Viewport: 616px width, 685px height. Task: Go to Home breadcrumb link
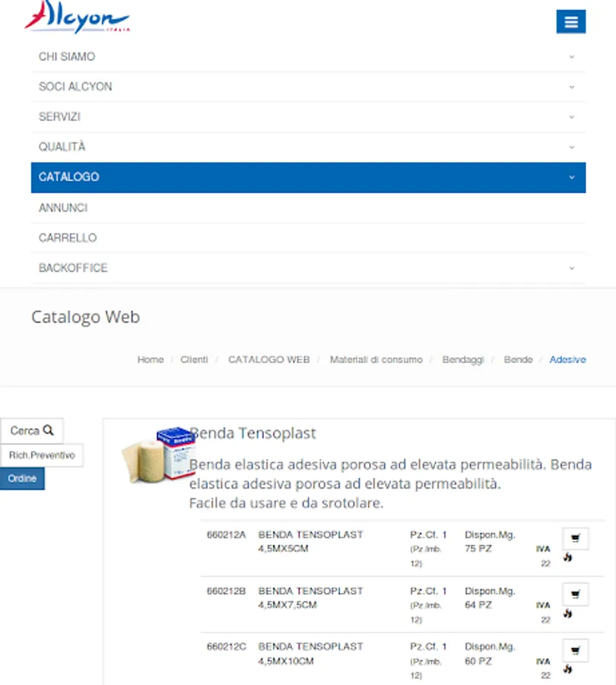click(x=151, y=359)
